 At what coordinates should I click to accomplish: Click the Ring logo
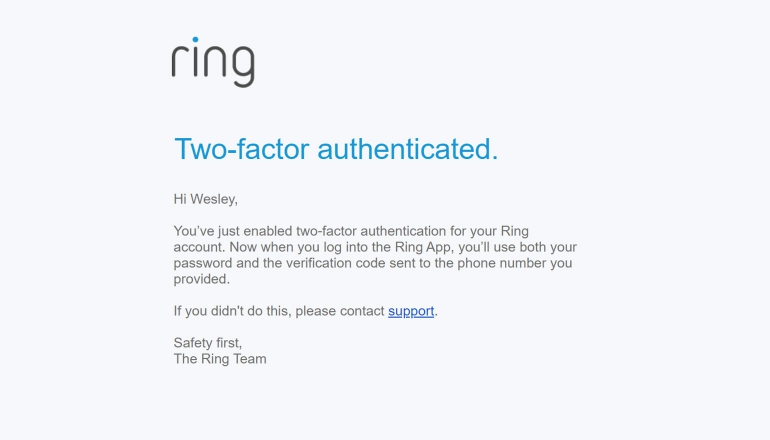tap(213, 62)
